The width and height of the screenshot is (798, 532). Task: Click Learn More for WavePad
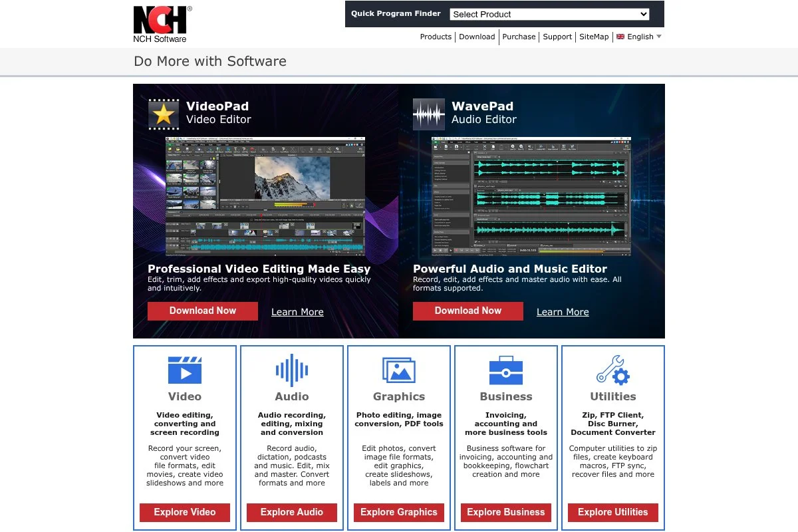(x=563, y=312)
